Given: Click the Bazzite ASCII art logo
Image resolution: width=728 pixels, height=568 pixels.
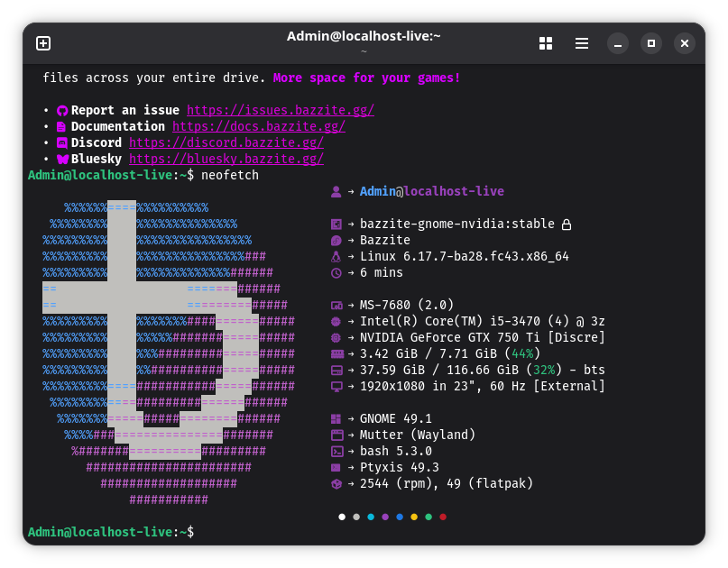Looking at the screenshot, I should pyautogui.click(x=169, y=353).
